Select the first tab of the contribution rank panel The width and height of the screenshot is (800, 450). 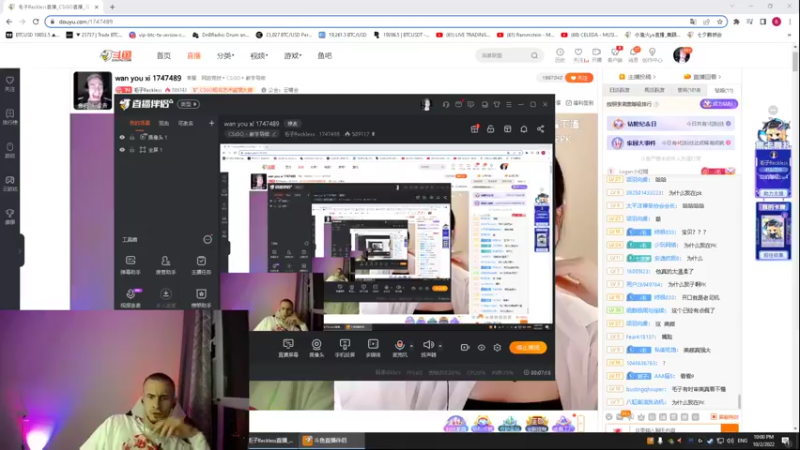point(619,90)
